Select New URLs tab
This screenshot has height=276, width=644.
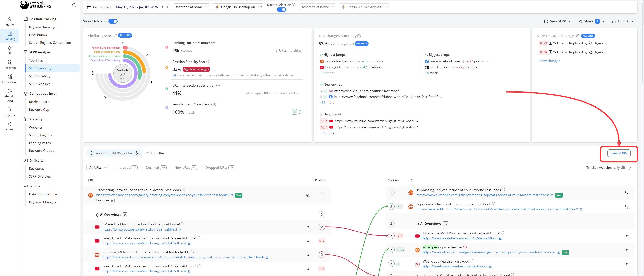pos(186,168)
